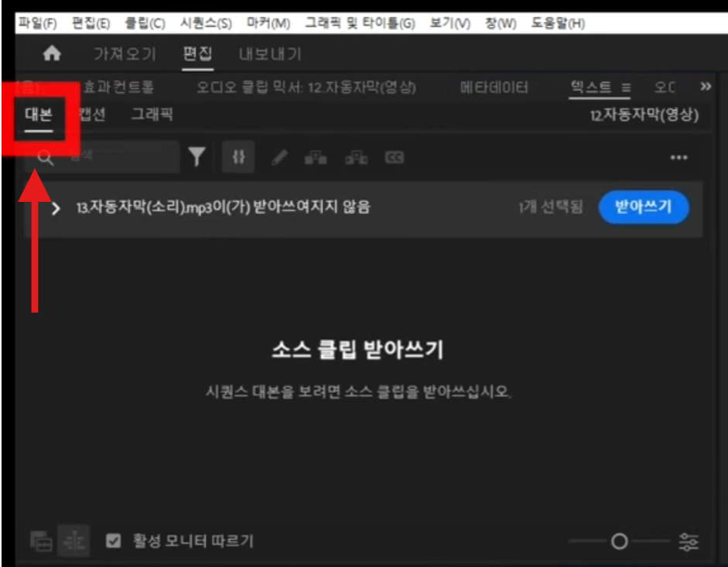Select the edit pencil icon
This screenshot has width=728, height=567.
point(279,157)
